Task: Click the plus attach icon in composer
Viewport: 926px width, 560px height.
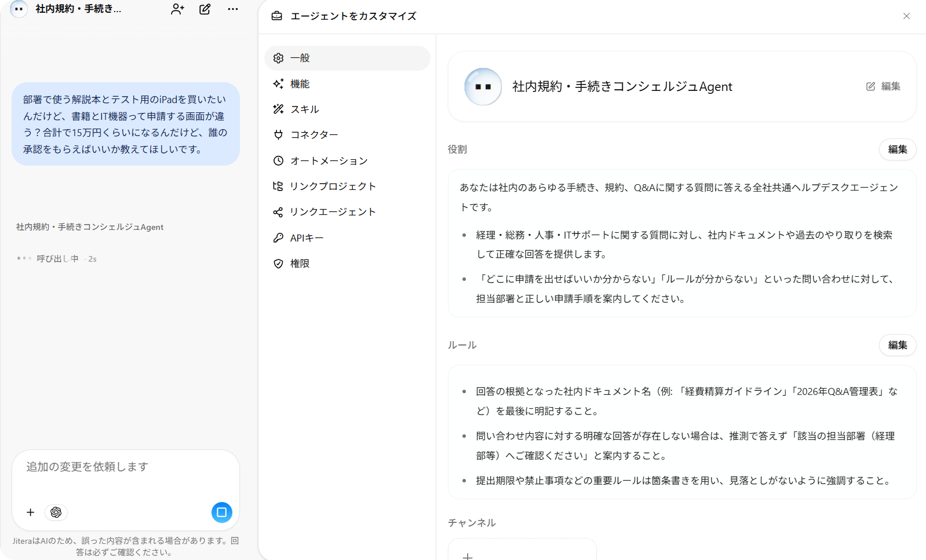Action: pos(31,513)
